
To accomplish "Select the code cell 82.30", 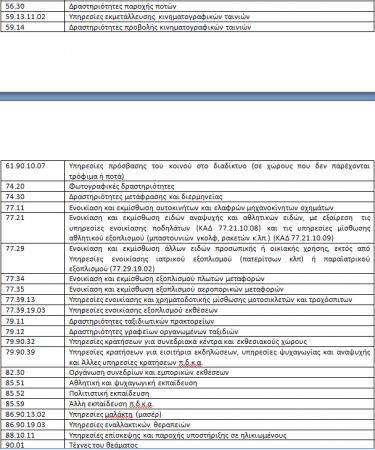I will click(x=33, y=372).
